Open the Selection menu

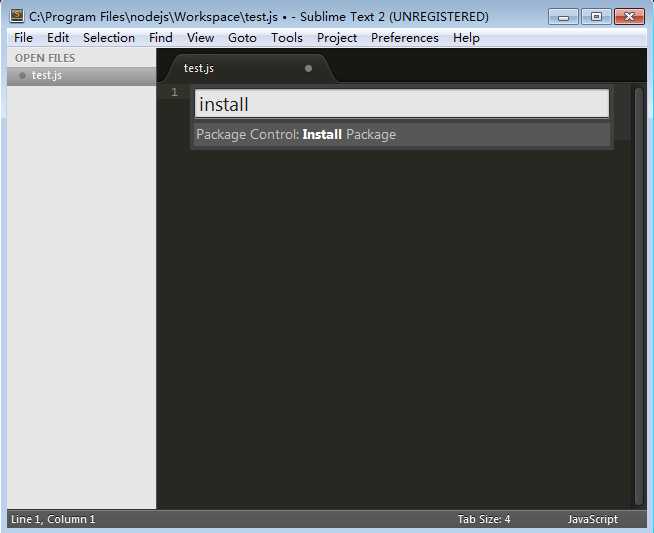point(109,38)
